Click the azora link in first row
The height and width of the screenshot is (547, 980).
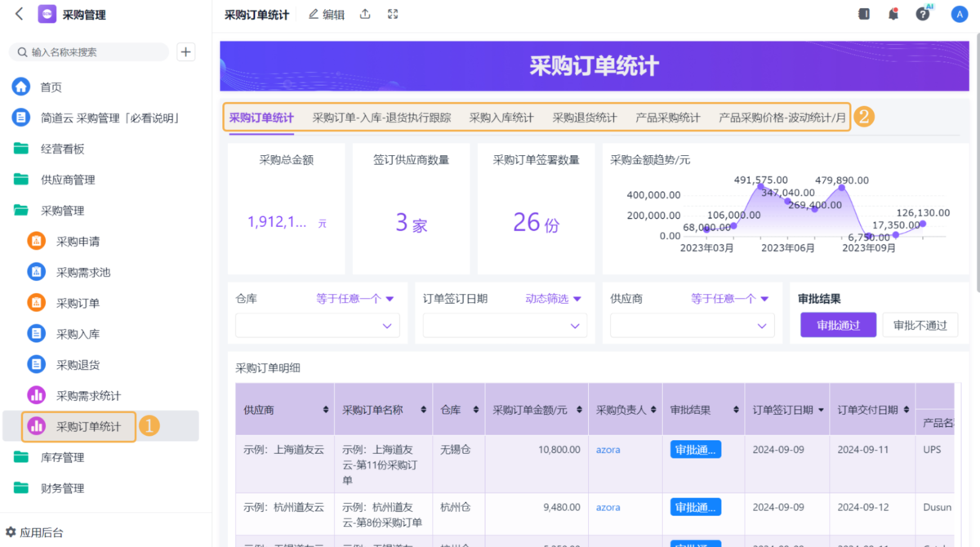(x=608, y=449)
